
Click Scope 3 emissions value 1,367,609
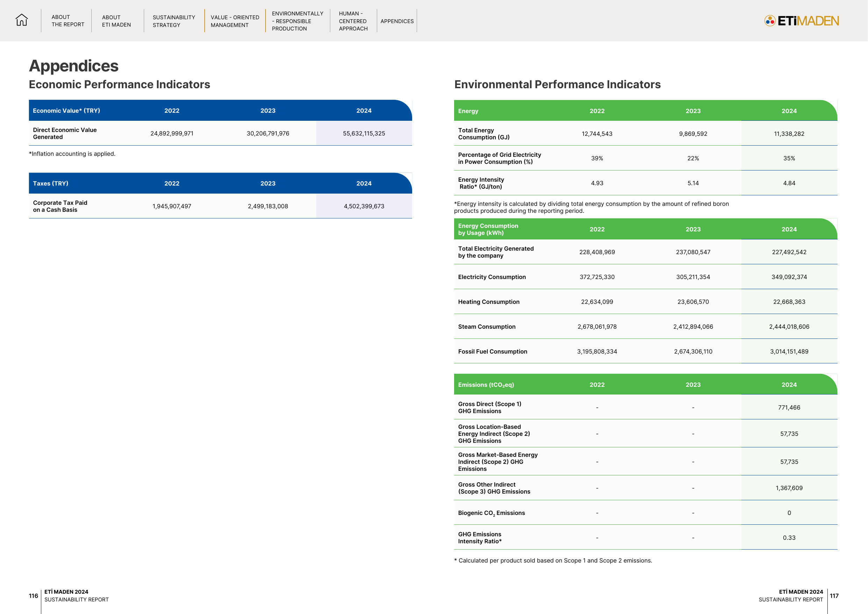pyautogui.click(x=789, y=488)
